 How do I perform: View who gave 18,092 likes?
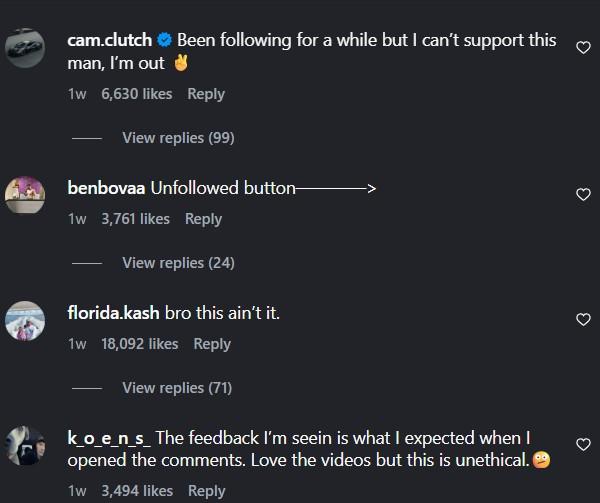[140, 344]
